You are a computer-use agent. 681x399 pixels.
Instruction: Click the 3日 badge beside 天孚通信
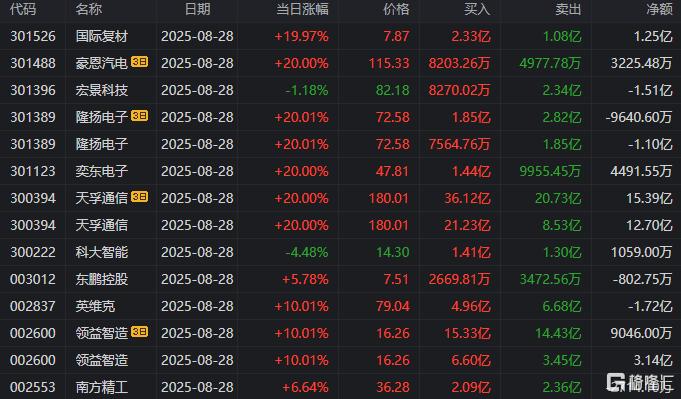pos(139,197)
